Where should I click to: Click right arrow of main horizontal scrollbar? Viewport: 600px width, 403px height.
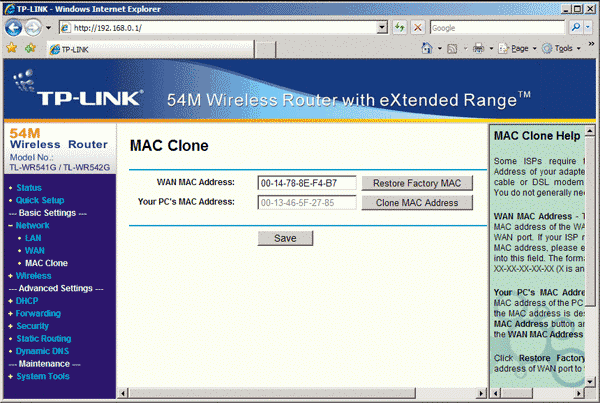[481, 393]
